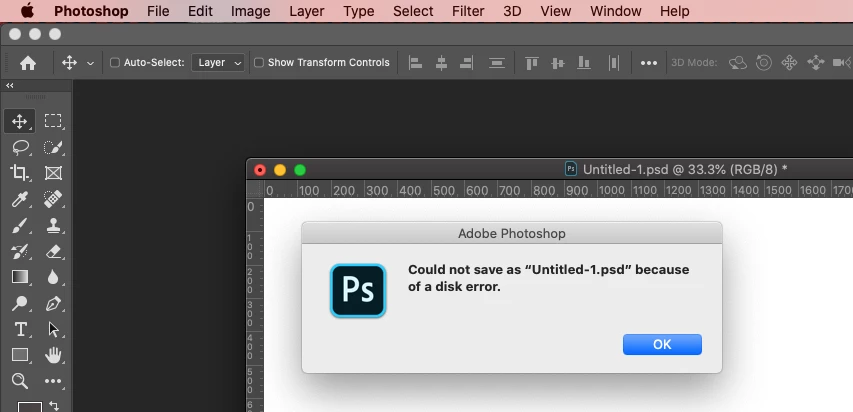Open the 3D menu
Screen dimensions: 853x412
click(512, 11)
